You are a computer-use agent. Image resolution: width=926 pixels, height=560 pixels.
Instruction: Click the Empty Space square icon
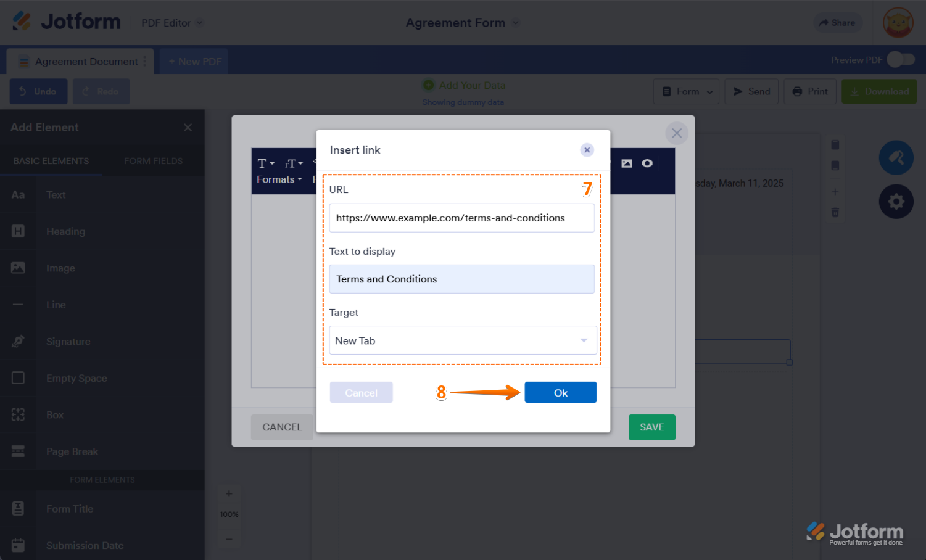coord(18,378)
